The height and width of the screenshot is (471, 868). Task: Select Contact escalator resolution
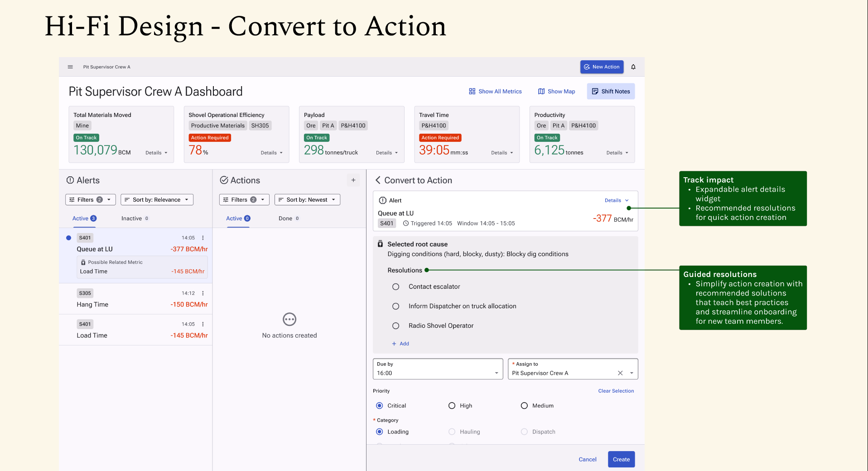click(x=395, y=286)
